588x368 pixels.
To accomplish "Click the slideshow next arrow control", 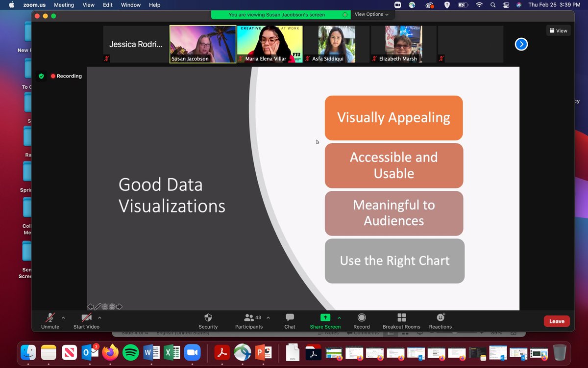I will (119, 307).
